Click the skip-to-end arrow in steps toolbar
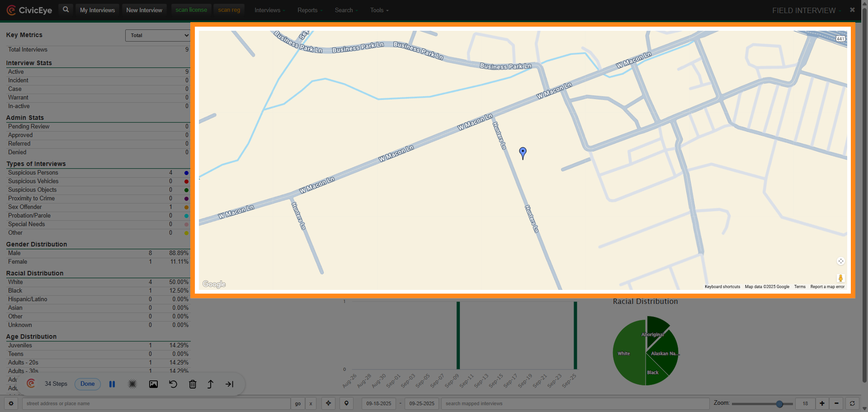Screen dimensions: 868x412 pos(230,384)
